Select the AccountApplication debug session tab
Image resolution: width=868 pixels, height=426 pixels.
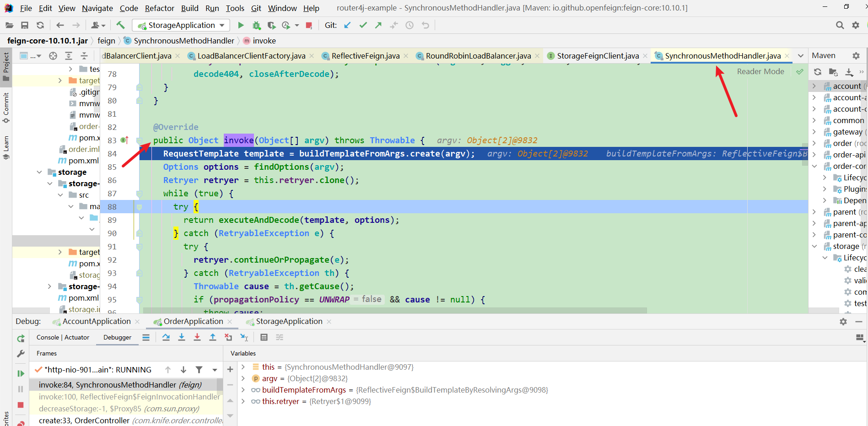[95, 321]
